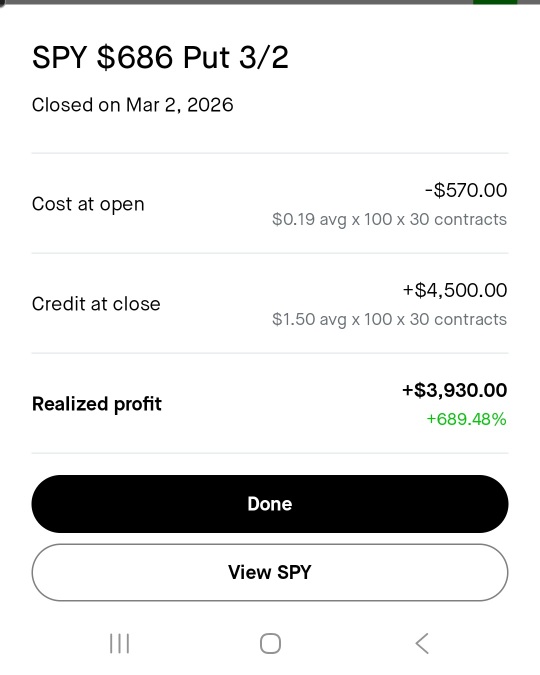Tap the Android recent apps icon
Viewport: 540px width, 675px height.
(x=119, y=644)
